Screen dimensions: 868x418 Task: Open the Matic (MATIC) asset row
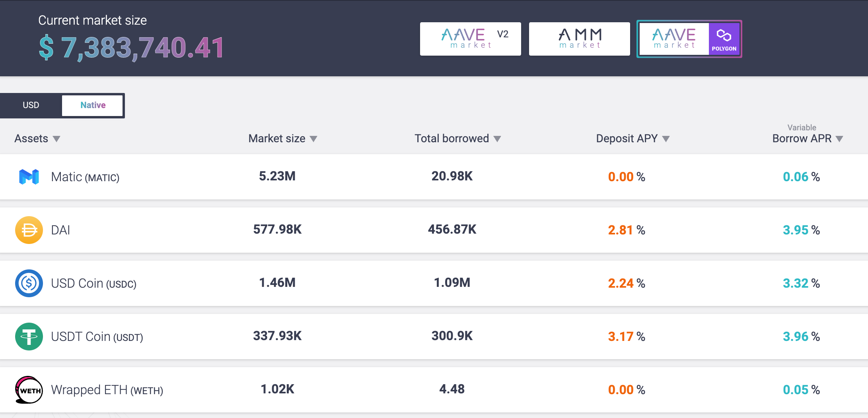coord(434,177)
